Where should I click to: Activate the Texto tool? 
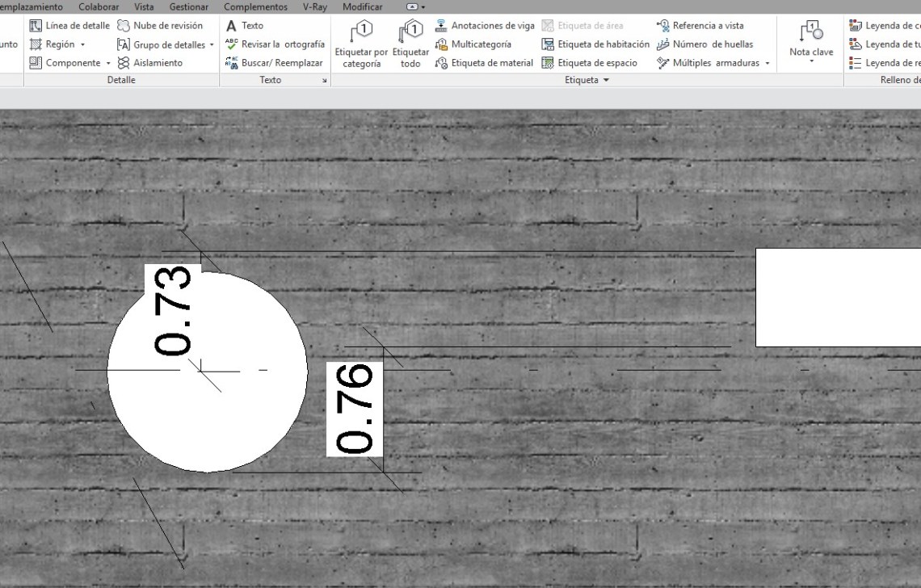245,26
